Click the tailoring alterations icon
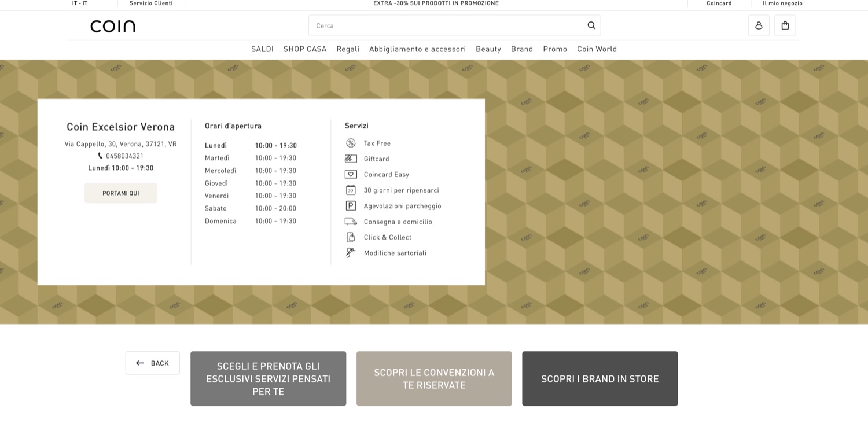 coord(351,253)
